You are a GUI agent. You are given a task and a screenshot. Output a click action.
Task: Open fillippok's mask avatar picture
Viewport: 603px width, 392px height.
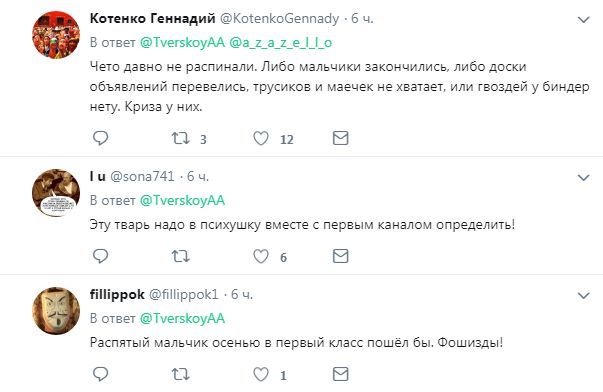tap(56, 310)
